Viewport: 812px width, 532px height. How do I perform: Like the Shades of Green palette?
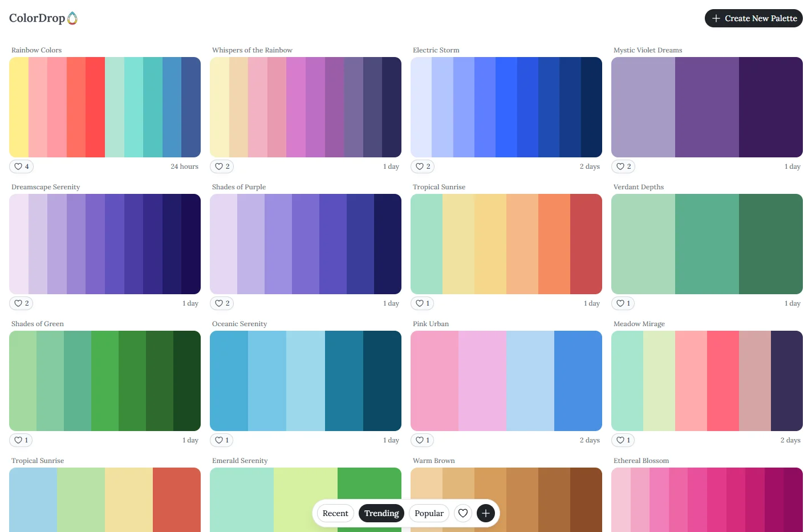pos(21,440)
